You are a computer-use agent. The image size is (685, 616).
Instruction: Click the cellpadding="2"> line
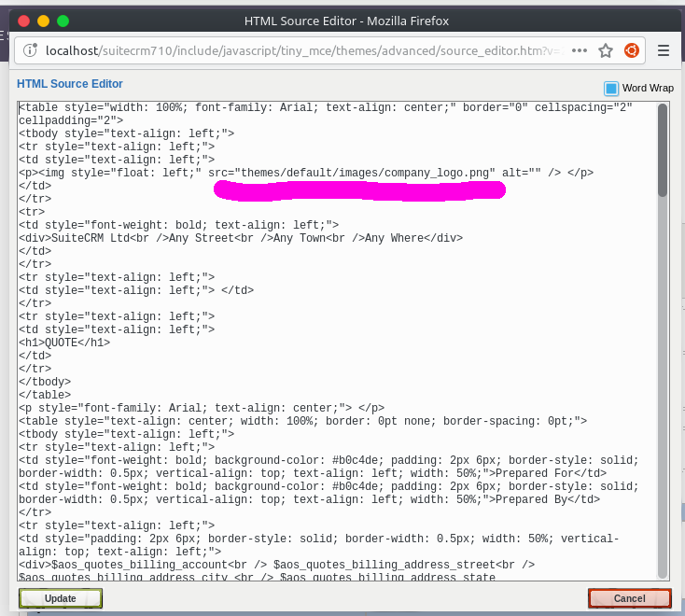71,120
